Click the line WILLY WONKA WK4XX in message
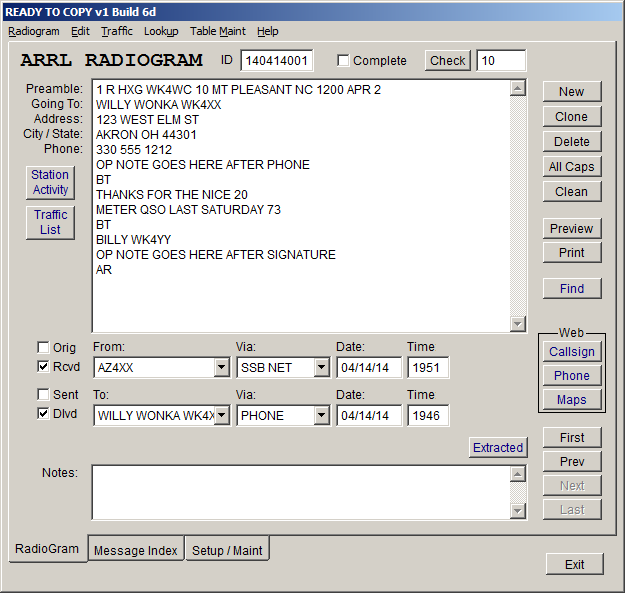The height and width of the screenshot is (593, 625). click(159, 105)
